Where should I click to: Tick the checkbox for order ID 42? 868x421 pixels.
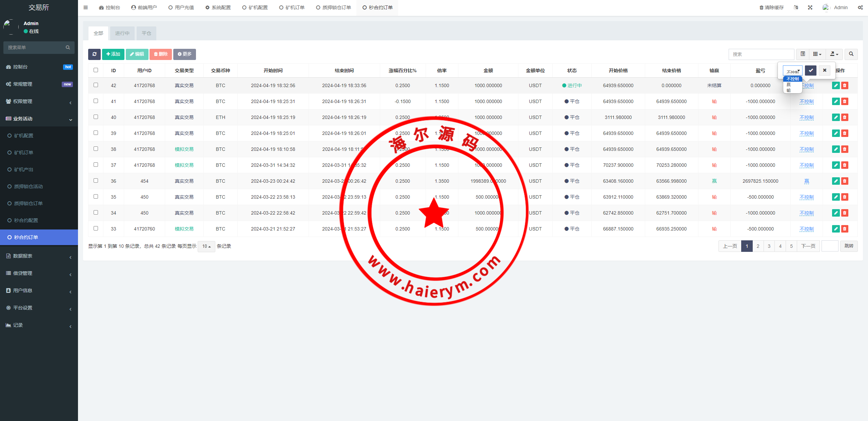(x=96, y=85)
